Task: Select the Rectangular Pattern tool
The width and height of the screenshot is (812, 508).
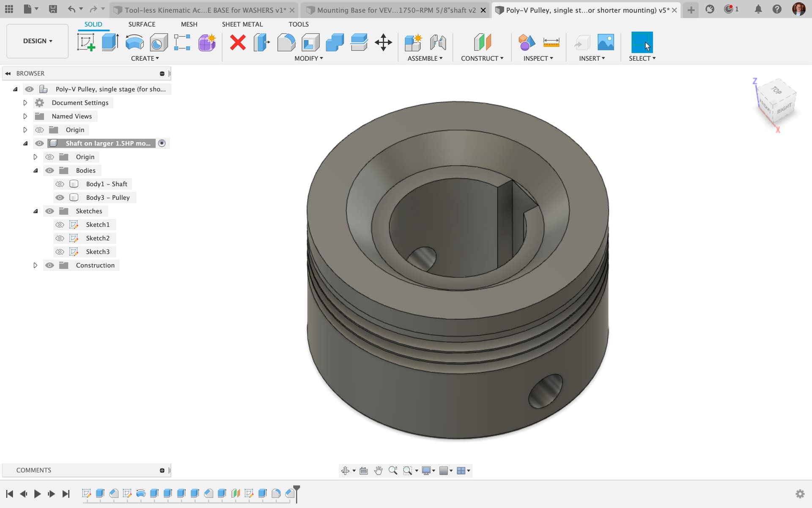Action: [x=182, y=42]
